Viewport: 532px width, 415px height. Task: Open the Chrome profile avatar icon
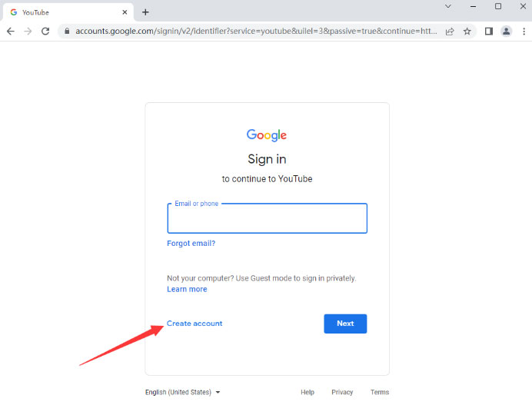click(x=506, y=32)
